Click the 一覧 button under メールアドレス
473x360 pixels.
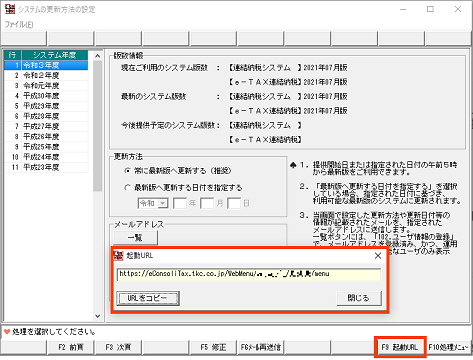136,238
